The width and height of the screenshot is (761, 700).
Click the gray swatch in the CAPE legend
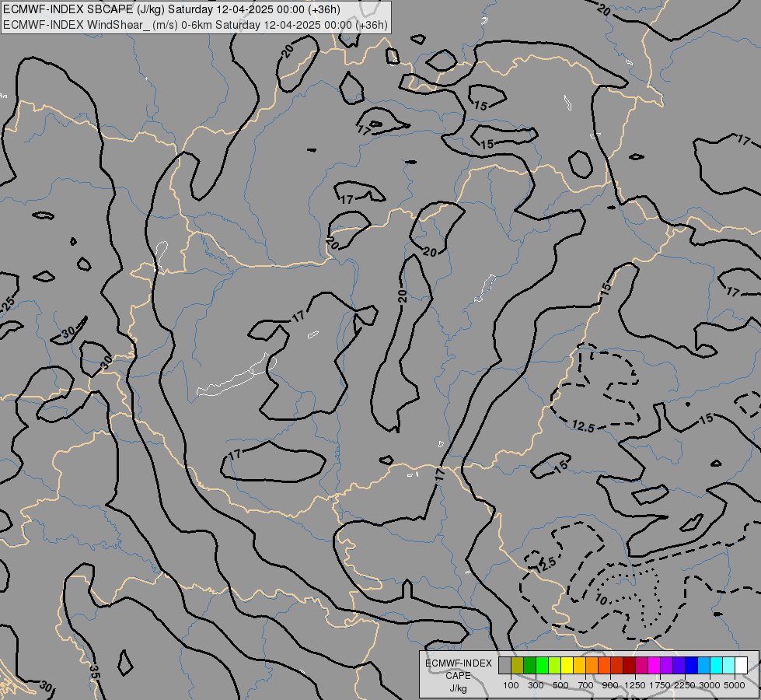tap(504, 665)
